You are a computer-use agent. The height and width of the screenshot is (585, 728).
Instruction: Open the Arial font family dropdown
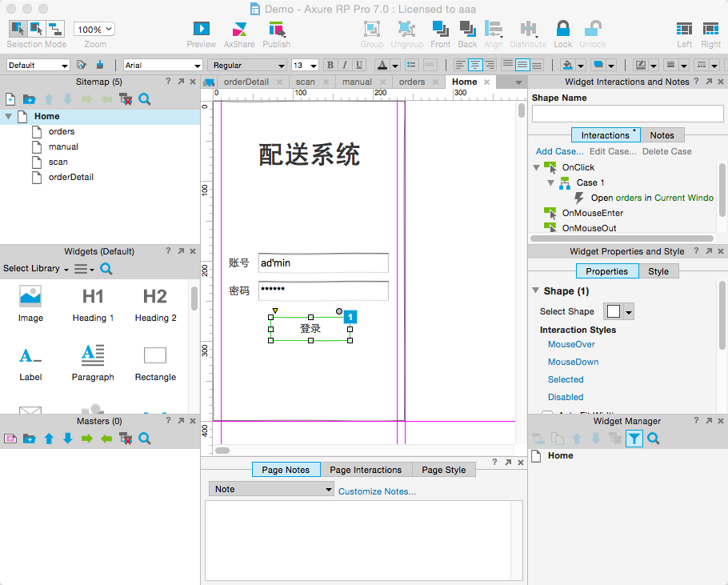click(x=162, y=65)
